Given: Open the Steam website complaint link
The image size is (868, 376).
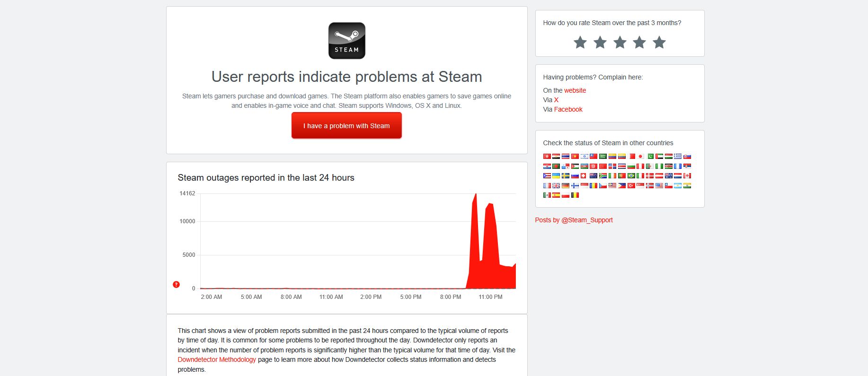Looking at the screenshot, I should tap(575, 90).
